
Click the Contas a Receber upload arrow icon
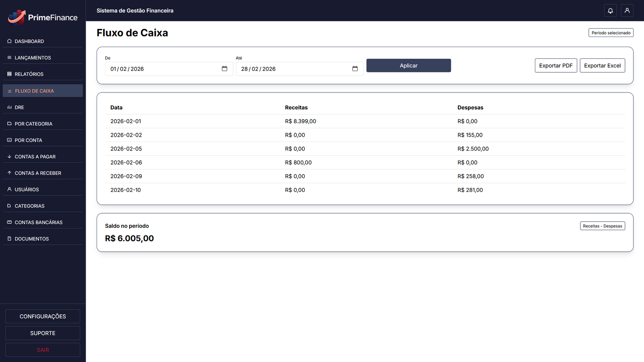9,173
